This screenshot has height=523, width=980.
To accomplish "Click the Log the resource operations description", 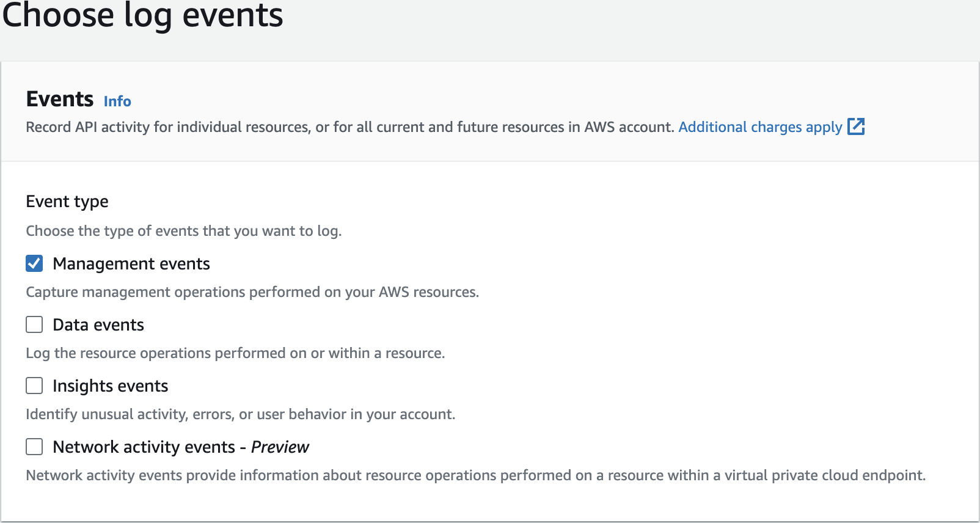I will (x=235, y=353).
